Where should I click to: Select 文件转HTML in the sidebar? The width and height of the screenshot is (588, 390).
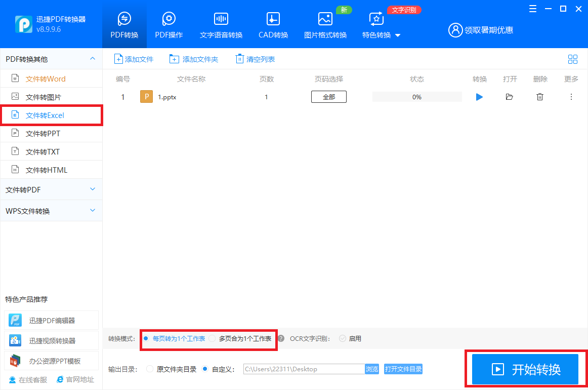click(x=52, y=170)
